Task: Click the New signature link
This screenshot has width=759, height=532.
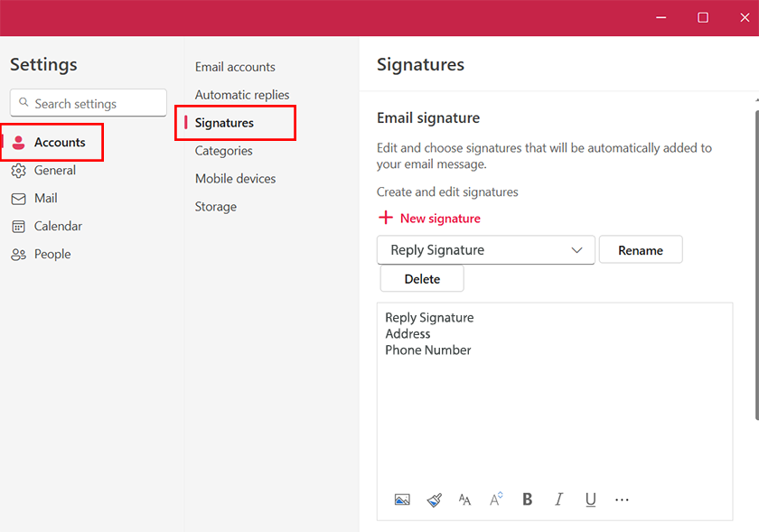Action: (429, 219)
